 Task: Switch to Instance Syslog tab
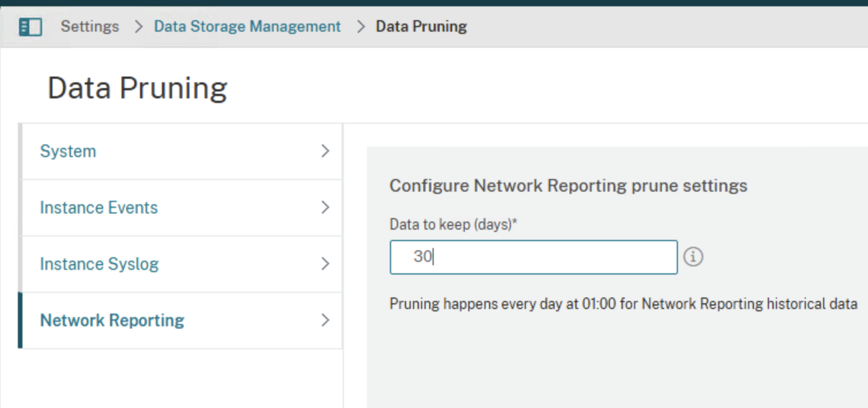click(99, 264)
